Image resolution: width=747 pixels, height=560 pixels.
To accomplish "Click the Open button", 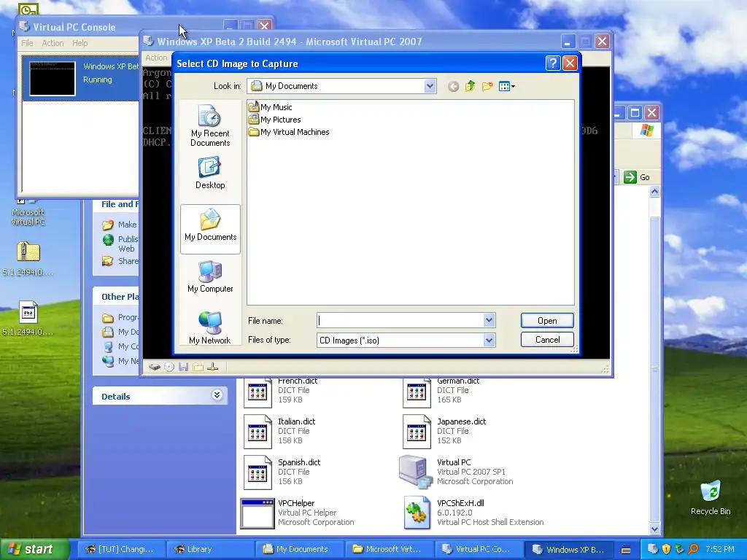I will (x=547, y=321).
